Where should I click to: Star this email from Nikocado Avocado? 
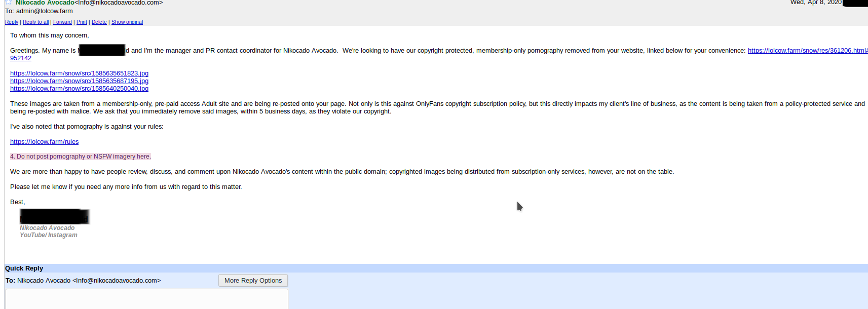(9, 2)
